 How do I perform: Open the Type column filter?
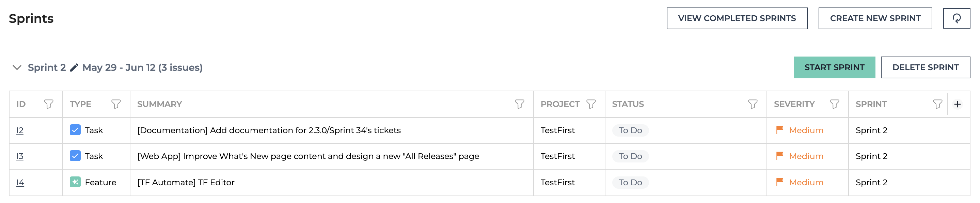(116, 104)
